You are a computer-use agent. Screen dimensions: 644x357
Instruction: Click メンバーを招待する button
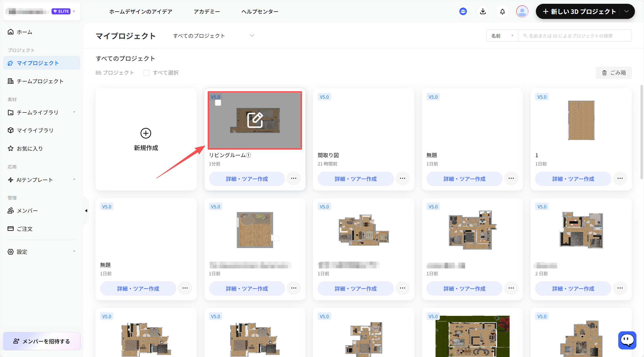coord(42,341)
